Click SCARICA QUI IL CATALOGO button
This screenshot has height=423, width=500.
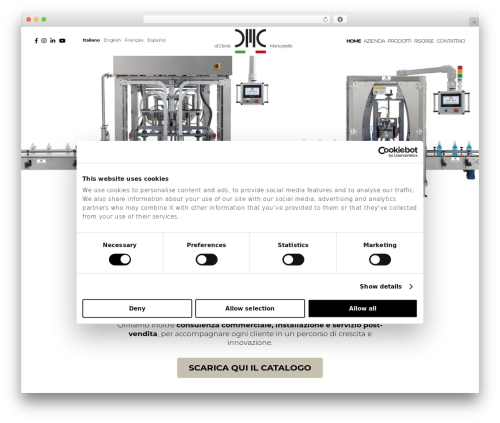tap(250, 368)
